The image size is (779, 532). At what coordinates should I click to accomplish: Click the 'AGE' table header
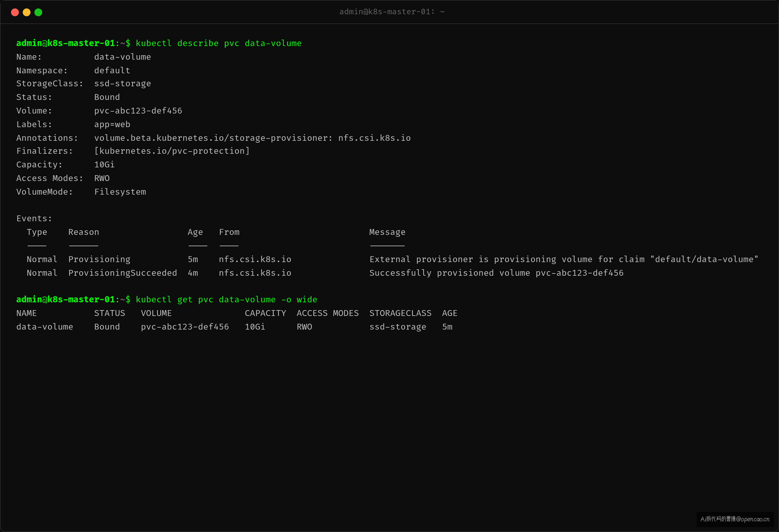point(450,313)
